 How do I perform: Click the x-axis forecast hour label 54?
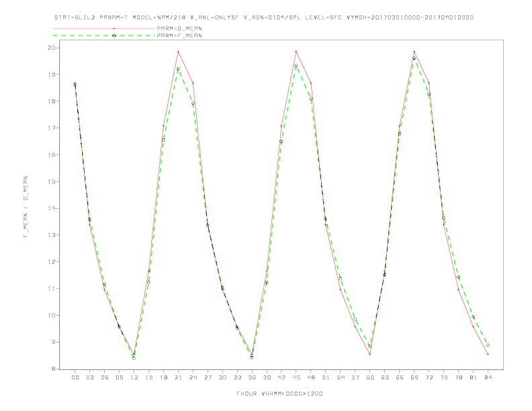(341, 377)
